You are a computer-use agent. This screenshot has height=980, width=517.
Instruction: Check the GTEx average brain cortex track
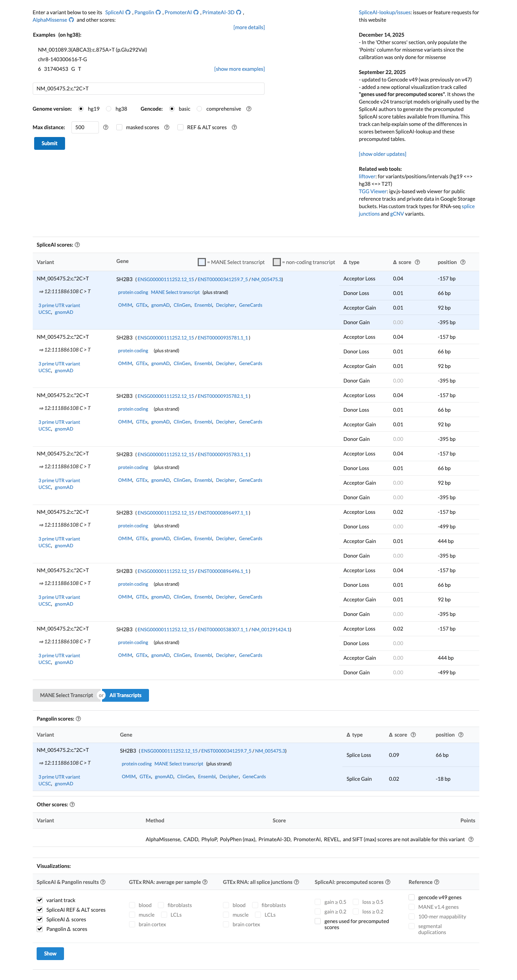(132, 924)
